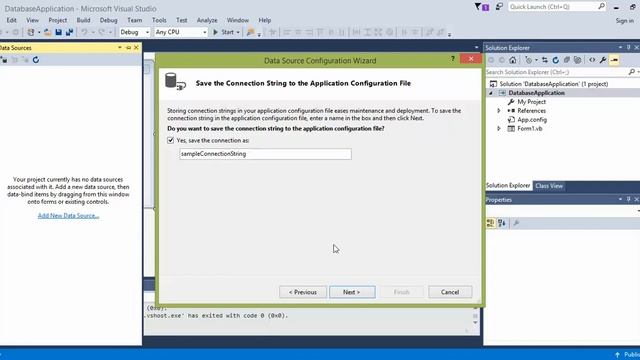Viewport: 640px width, 360px height.
Task: Open Debug configuration dropdown
Action: tap(147, 32)
